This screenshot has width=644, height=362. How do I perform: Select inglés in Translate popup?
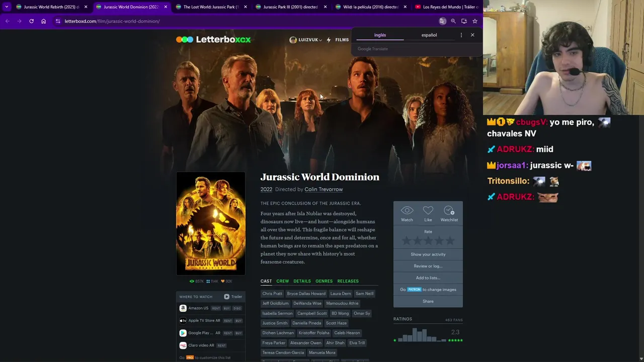tap(380, 35)
